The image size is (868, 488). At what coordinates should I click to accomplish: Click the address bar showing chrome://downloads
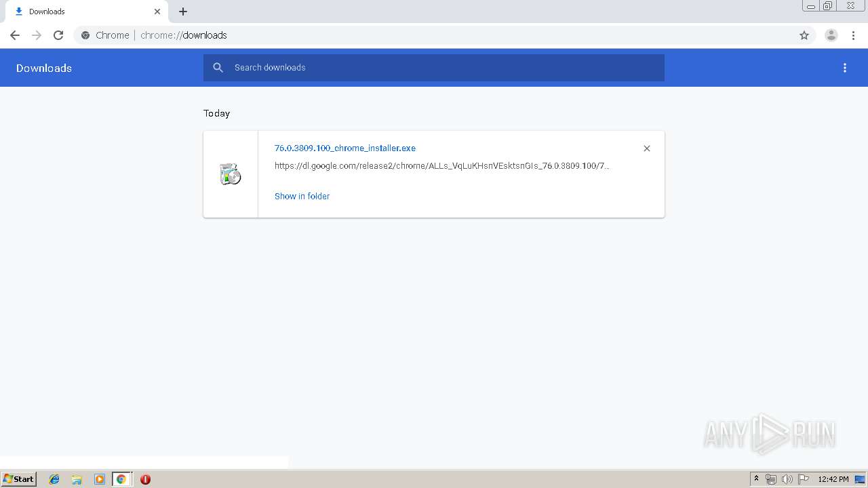tap(444, 35)
